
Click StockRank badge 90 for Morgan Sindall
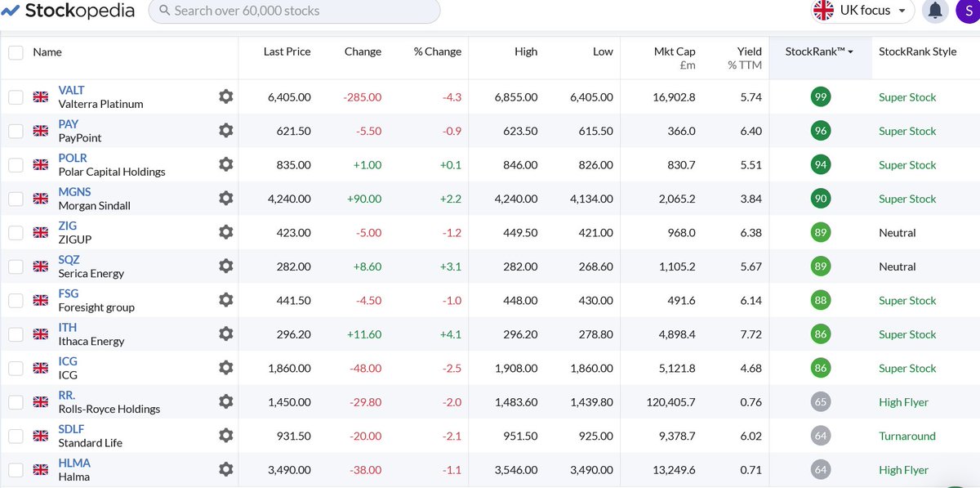tap(821, 199)
